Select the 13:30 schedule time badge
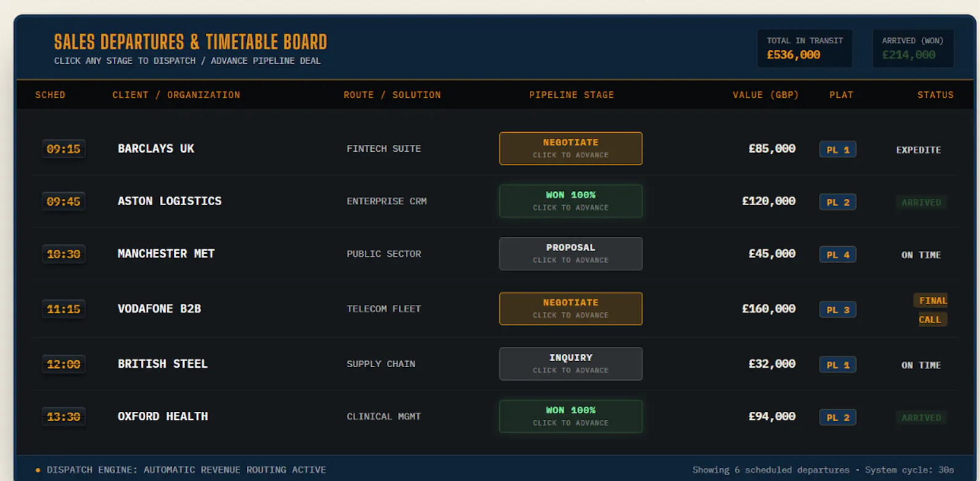 click(64, 417)
